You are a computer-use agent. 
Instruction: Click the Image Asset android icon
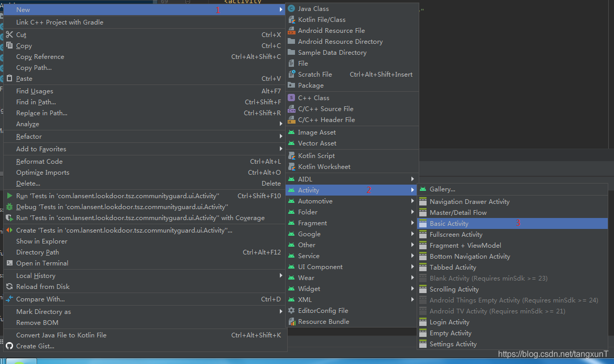click(x=291, y=132)
